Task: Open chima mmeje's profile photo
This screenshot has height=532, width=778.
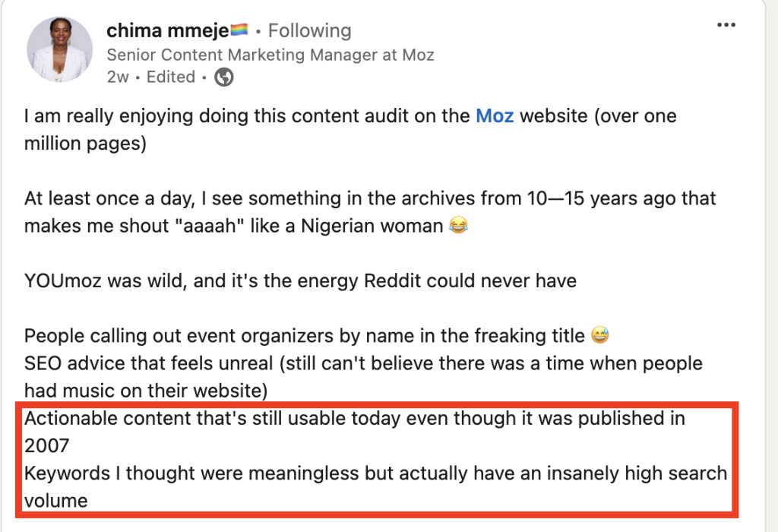Action: coord(59,50)
